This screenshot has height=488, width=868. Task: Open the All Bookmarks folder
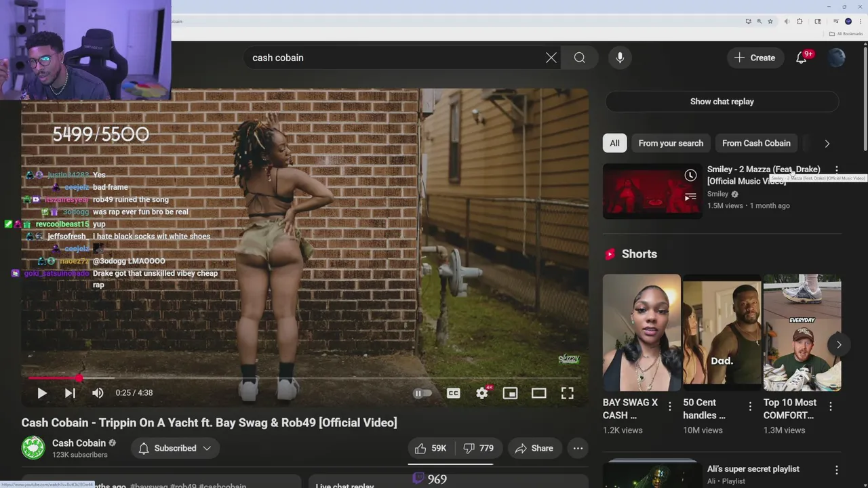(x=846, y=34)
